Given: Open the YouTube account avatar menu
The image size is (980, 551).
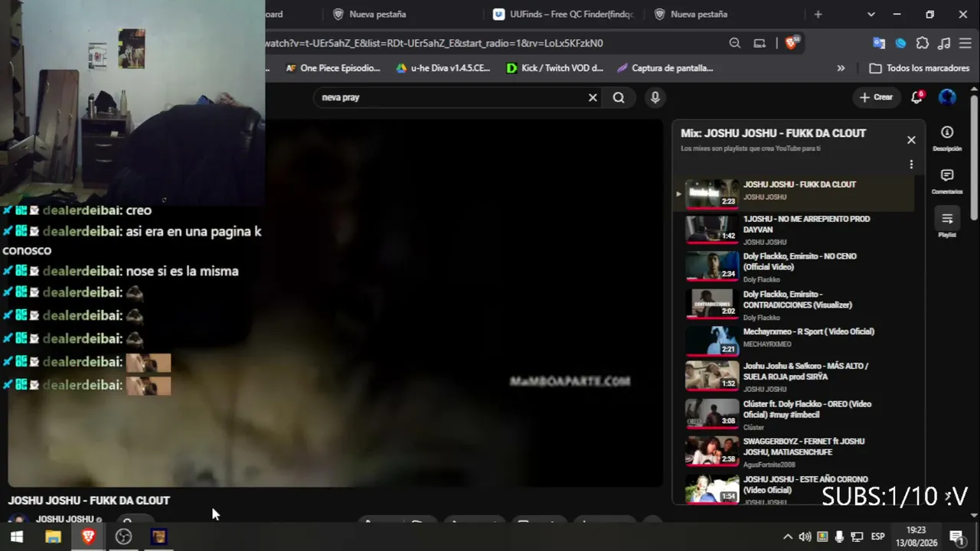Looking at the screenshot, I should pyautogui.click(x=947, y=97).
